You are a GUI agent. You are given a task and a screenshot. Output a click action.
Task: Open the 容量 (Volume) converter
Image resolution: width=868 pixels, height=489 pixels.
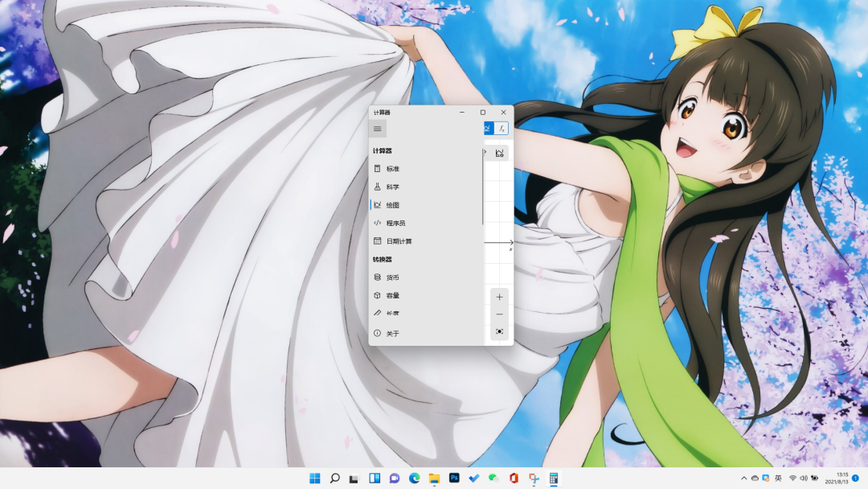click(x=392, y=295)
